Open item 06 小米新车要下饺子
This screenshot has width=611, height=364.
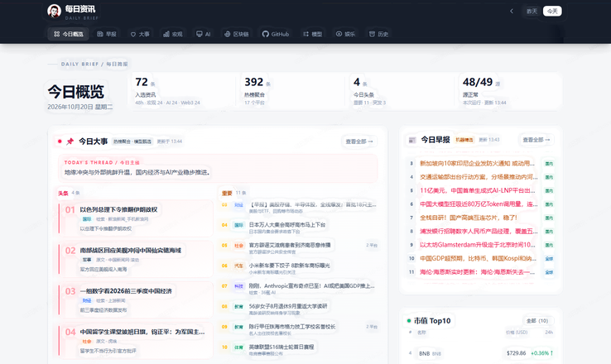tap(299, 268)
